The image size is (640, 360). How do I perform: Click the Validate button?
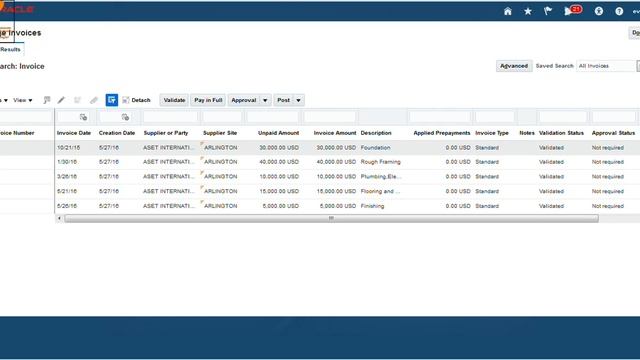(174, 100)
